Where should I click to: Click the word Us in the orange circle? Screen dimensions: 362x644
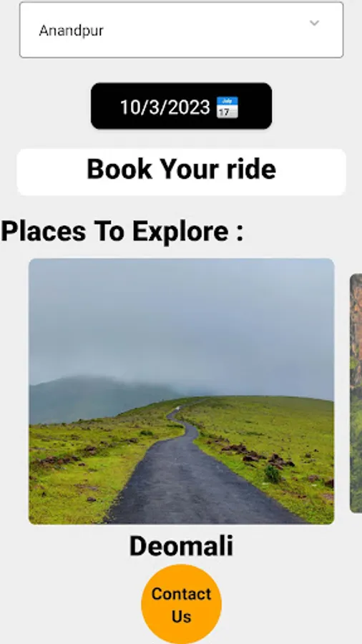point(182,617)
